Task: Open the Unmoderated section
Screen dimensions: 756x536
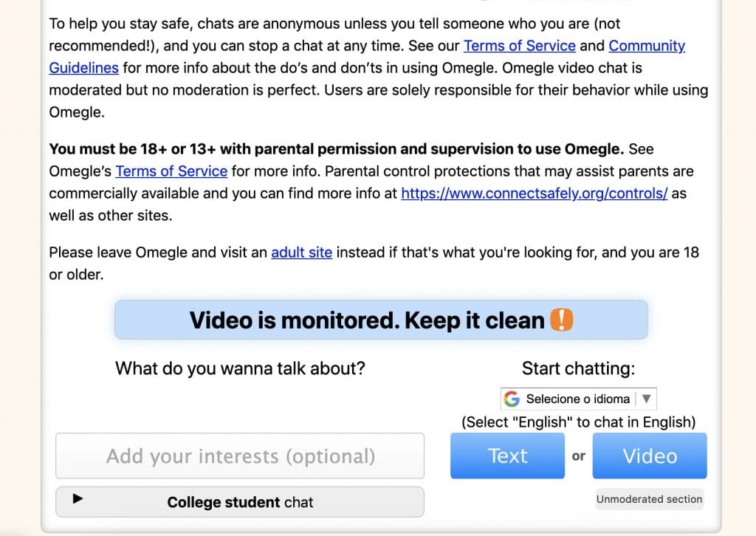Action: pos(649,499)
